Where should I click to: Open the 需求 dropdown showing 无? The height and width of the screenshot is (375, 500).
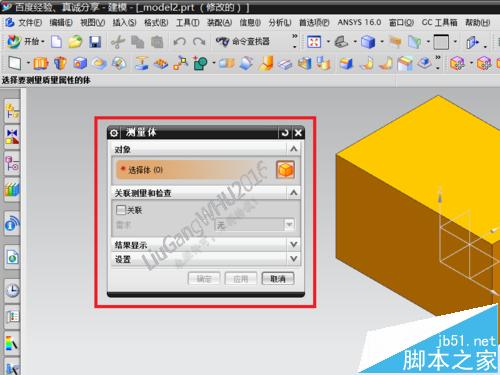pos(255,225)
